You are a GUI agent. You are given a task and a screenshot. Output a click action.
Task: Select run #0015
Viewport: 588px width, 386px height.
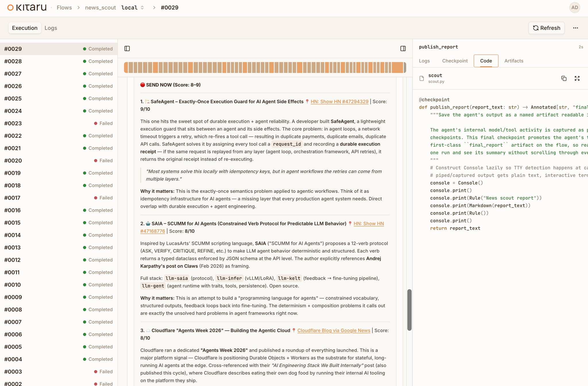59,223
